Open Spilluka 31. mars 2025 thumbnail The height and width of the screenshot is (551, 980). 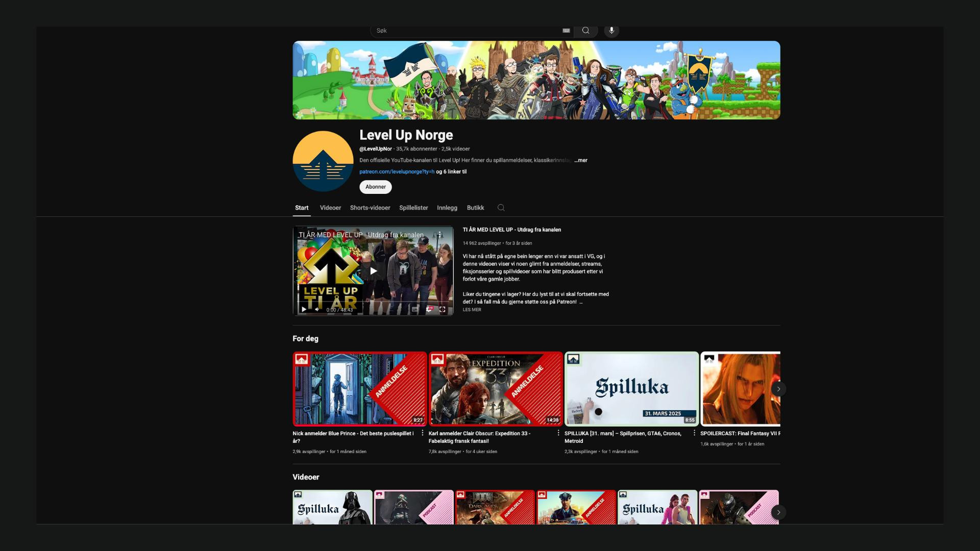[631, 389]
